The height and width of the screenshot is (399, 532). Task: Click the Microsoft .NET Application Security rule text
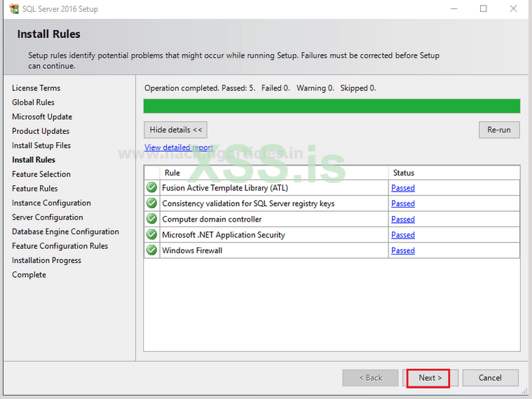[224, 235]
